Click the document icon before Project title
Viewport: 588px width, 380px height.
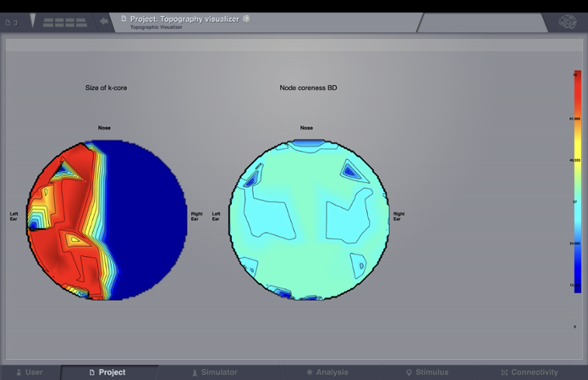123,19
